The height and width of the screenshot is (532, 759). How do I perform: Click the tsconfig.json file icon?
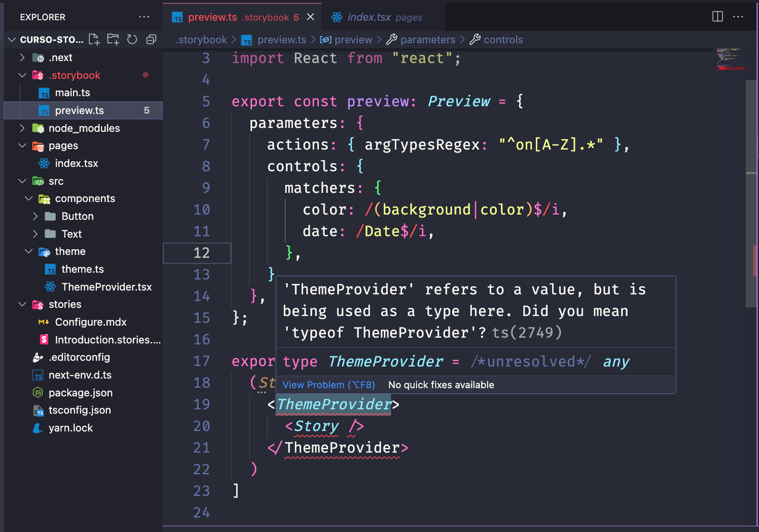(x=38, y=410)
